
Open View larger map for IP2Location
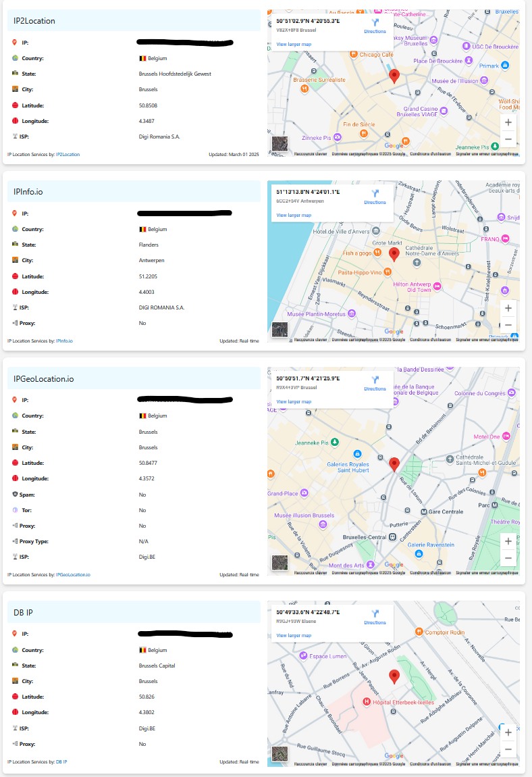294,44
